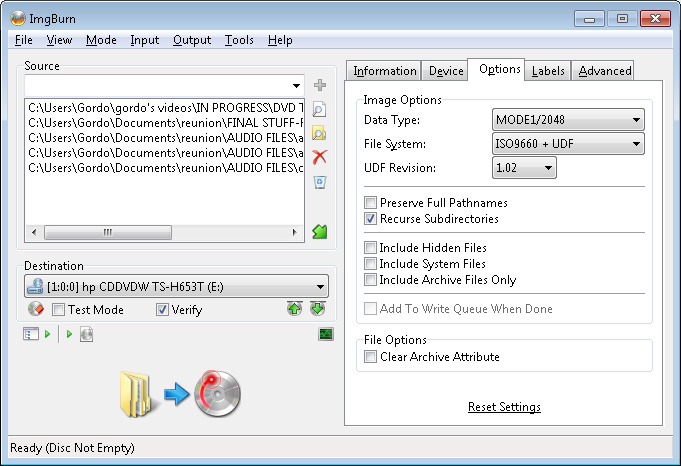The image size is (681, 466).
Task: Switch to the Information tab
Action: [384, 71]
